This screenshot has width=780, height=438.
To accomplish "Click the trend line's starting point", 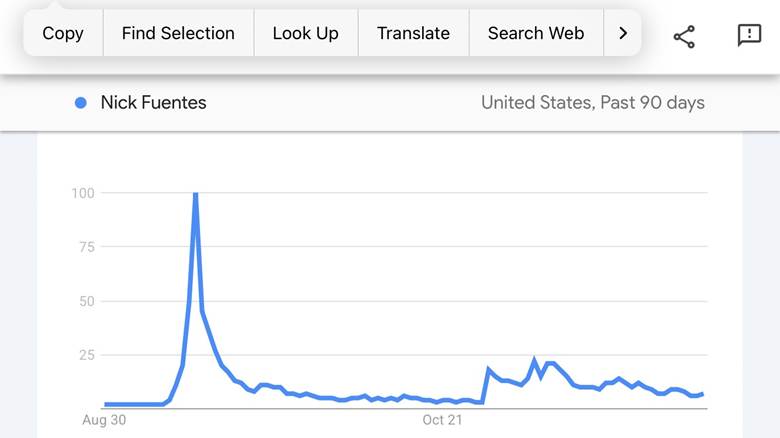I will tap(105, 404).
